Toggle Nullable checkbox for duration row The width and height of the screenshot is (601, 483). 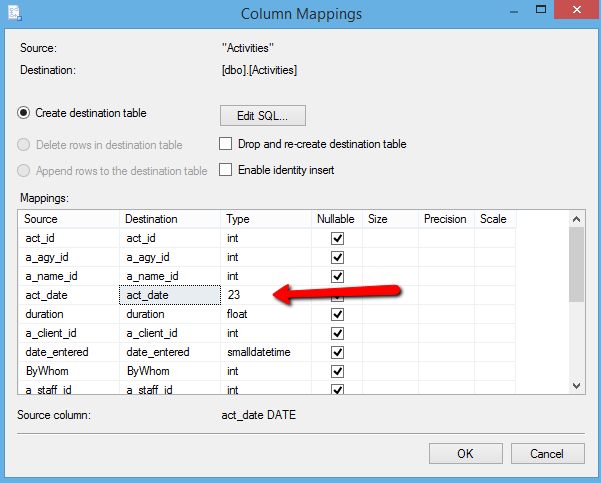tap(337, 314)
